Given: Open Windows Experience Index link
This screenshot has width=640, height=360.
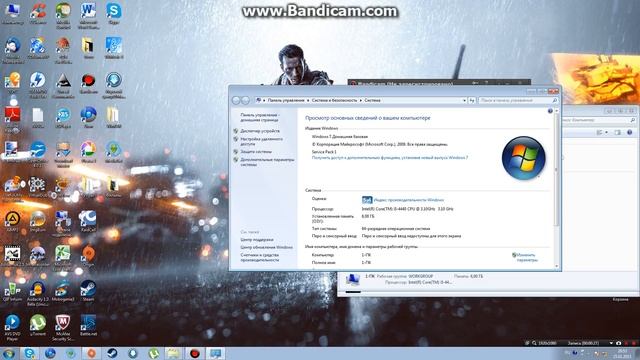Looking at the screenshot, I should pos(409,200).
